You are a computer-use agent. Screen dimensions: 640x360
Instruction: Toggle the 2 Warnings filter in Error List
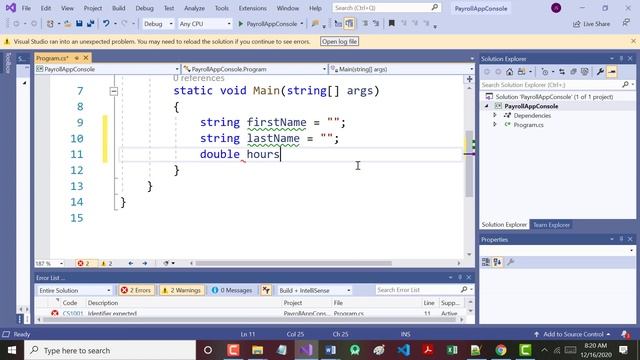[x=182, y=290]
